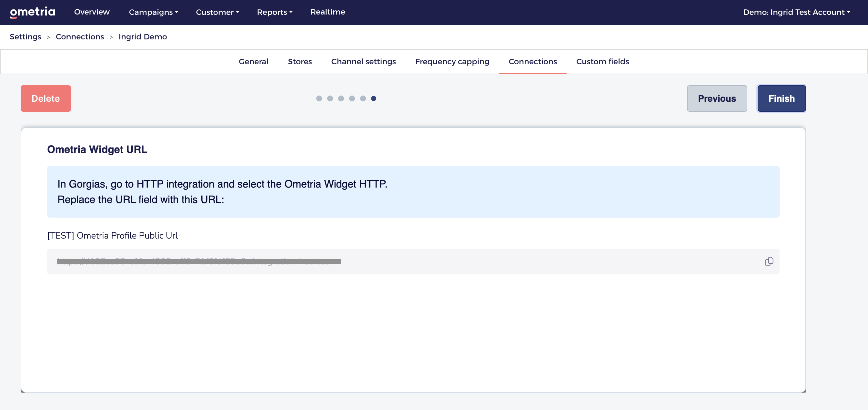Screen dimensions: 868x410
Task: Open the Overview page
Action: [92, 12]
